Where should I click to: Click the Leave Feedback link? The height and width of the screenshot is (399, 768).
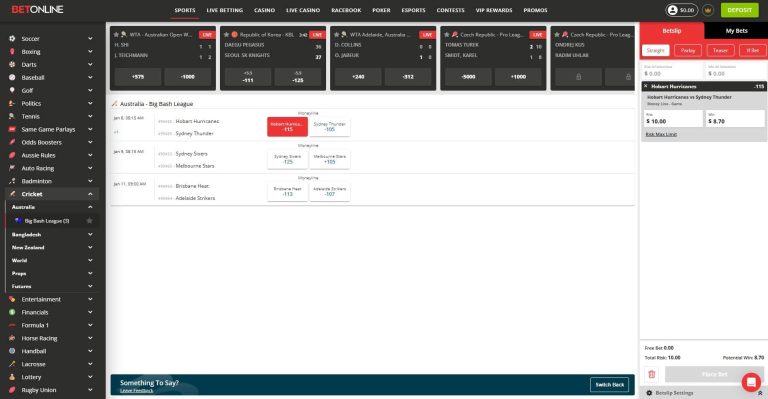coord(137,391)
